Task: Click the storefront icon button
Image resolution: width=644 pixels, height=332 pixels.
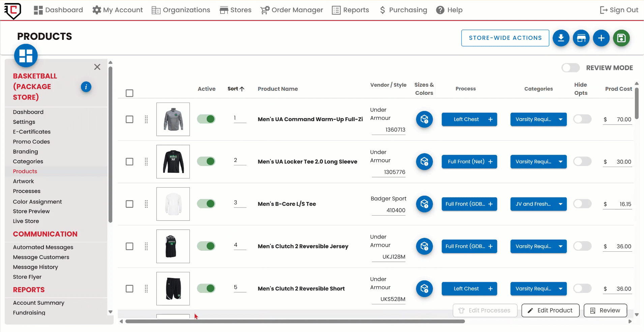Action: point(581,38)
